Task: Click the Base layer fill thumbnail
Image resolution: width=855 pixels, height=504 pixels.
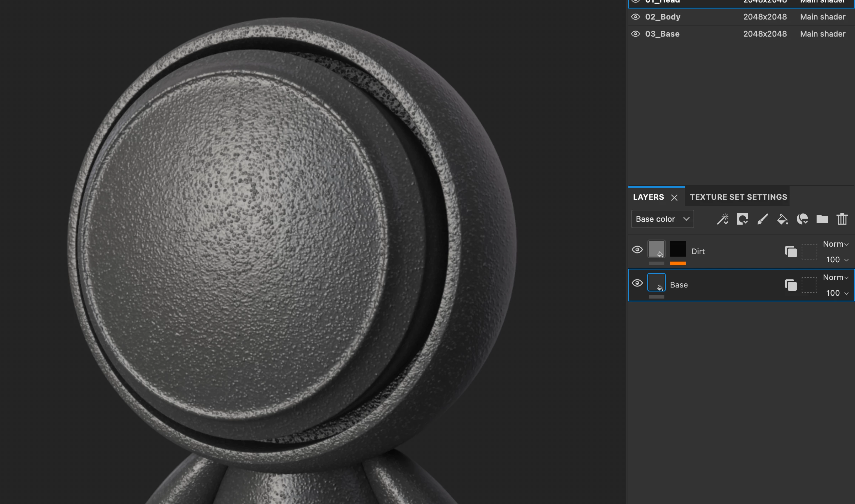Action: 657,282
